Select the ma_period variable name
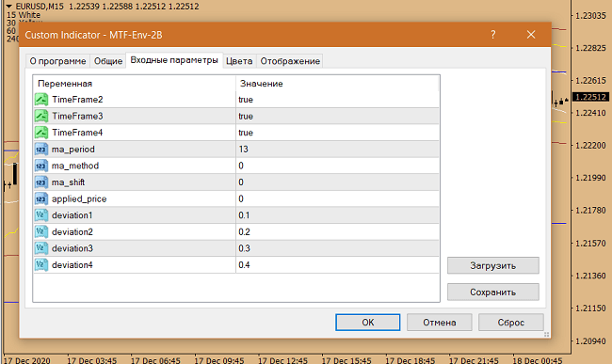The width and height of the screenshot is (612, 364). point(73,150)
